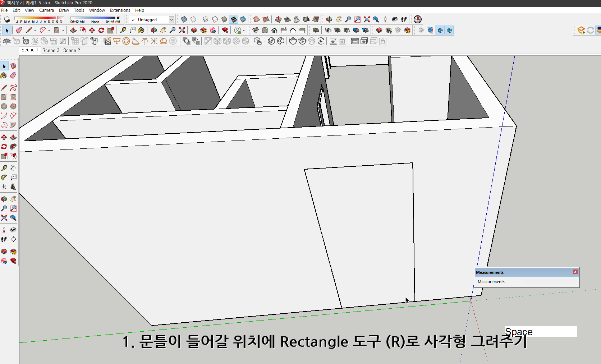Expand the Arc tool options arrow
The height and width of the screenshot is (364, 601).
[x=49, y=30]
